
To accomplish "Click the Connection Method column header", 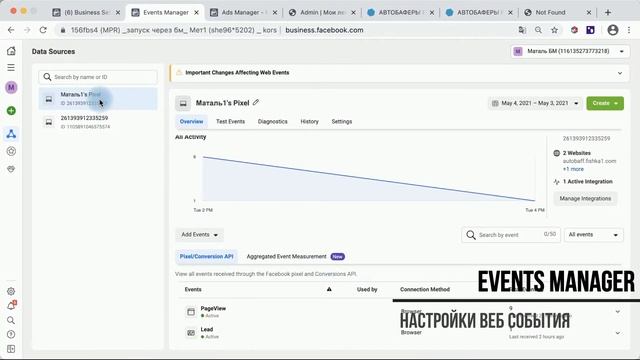I will point(424,289).
